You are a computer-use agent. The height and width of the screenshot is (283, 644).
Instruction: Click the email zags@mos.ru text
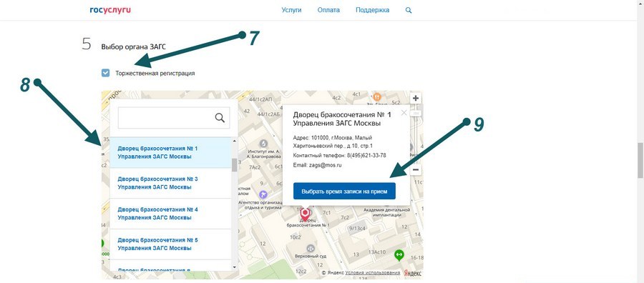326,165
